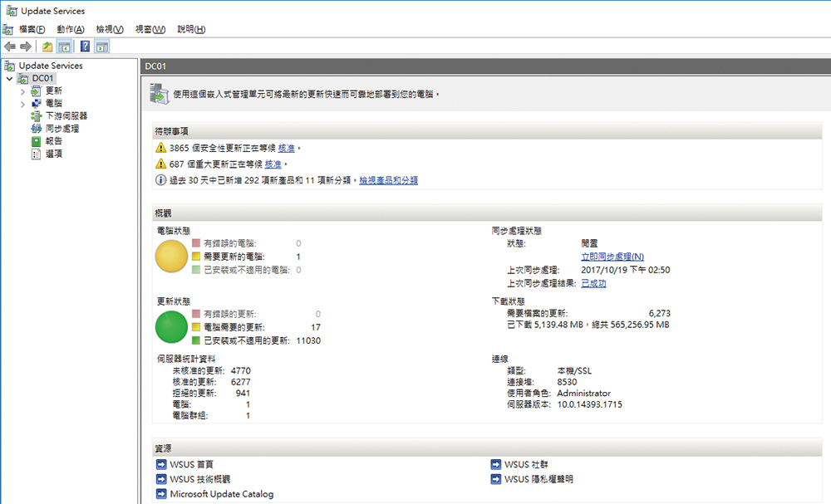The width and height of the screenshot is (831, 504).
Task: Expand the 電腦 tree node
Action: pyautogui.click(x=22, y=105)
